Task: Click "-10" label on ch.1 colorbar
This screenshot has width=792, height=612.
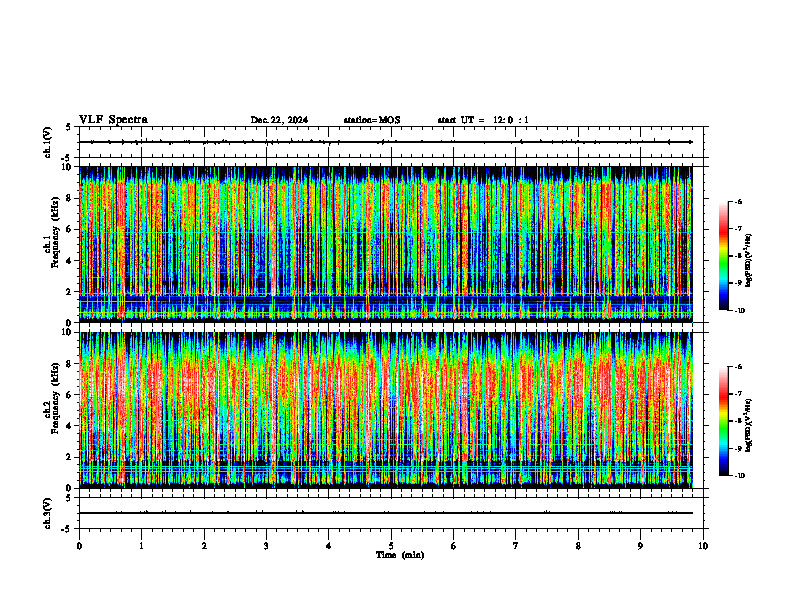Action: 740,311
